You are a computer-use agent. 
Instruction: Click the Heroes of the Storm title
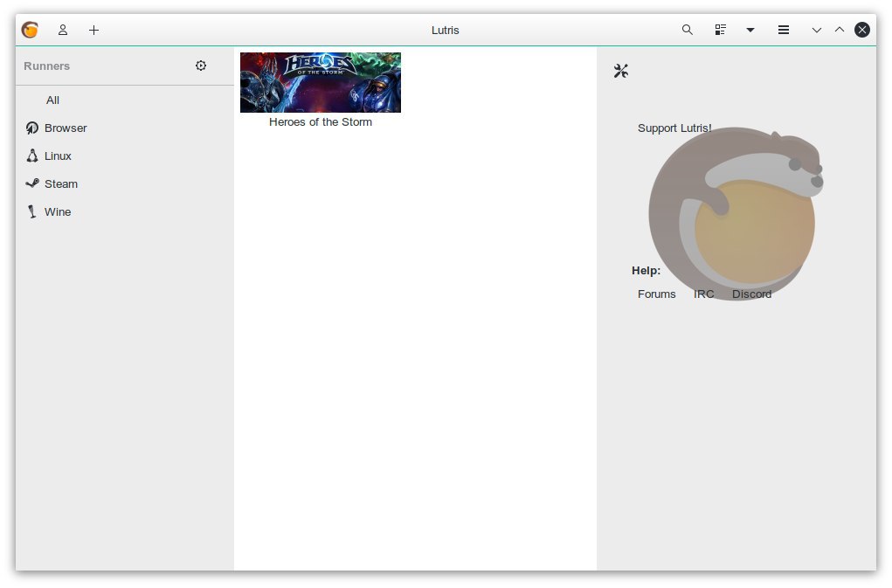321,121
